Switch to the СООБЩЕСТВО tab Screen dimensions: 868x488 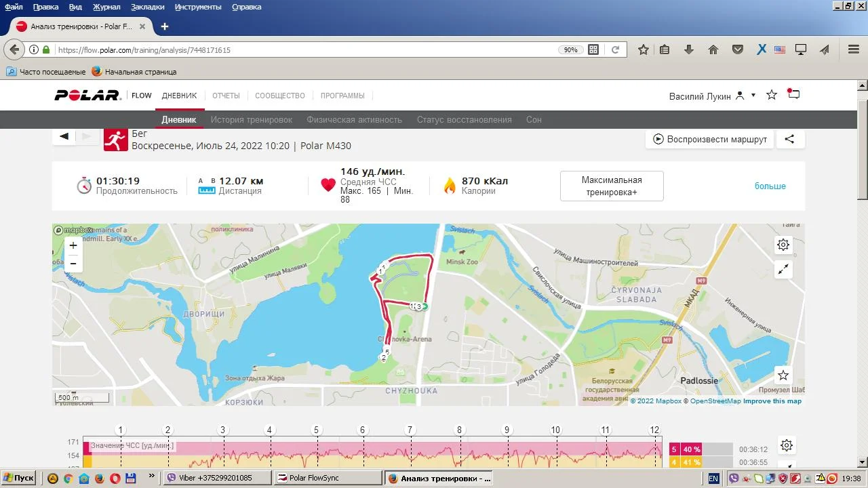[280, 96]
